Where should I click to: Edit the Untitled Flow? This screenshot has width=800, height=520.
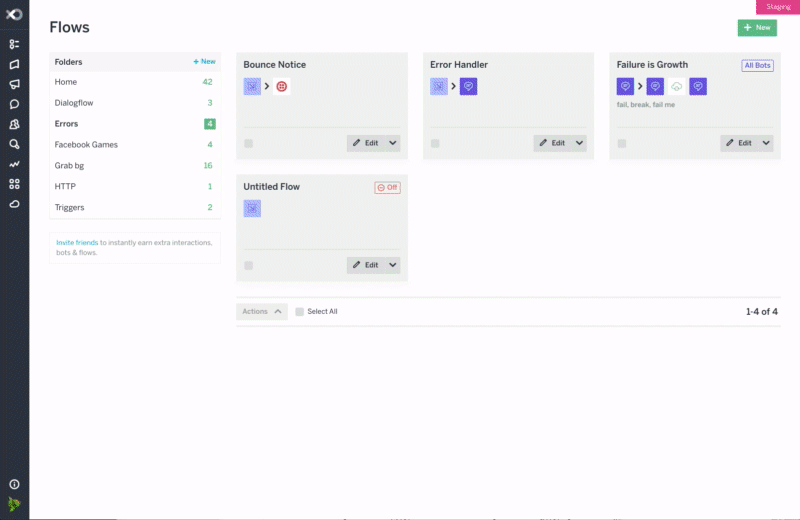pyautogui.click(x=366, y=265)
